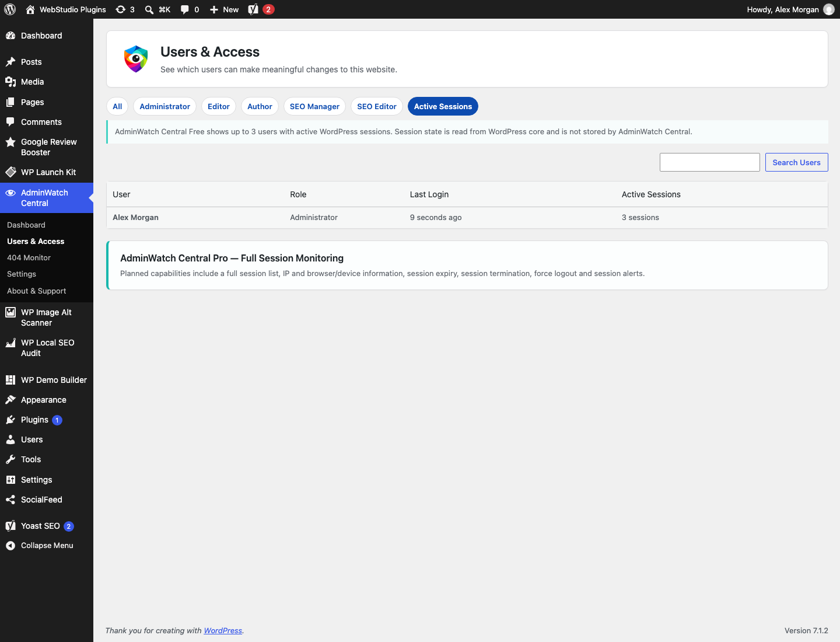
Task: Click the WebStudio Plugins home icon
Action: [x=30, y=9]
